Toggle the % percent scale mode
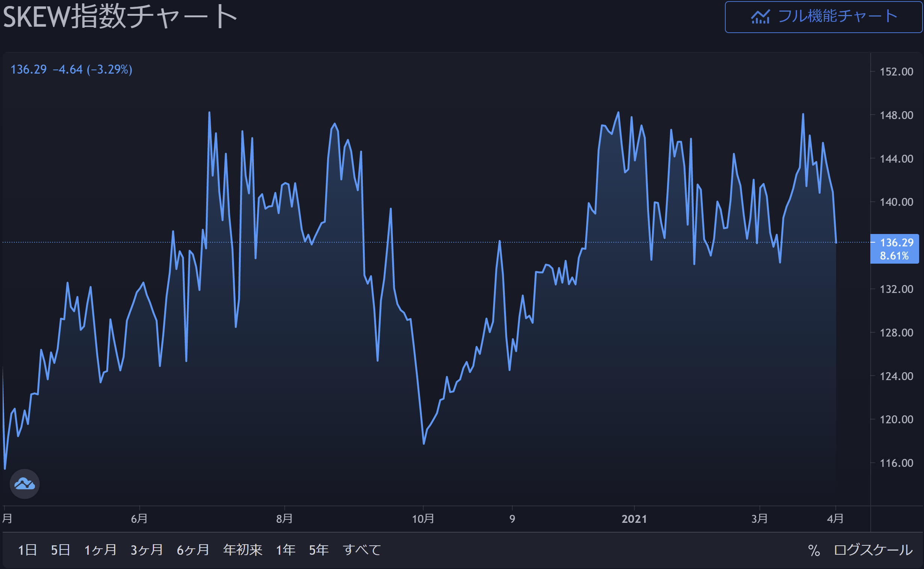 click(x=814, y=550)
